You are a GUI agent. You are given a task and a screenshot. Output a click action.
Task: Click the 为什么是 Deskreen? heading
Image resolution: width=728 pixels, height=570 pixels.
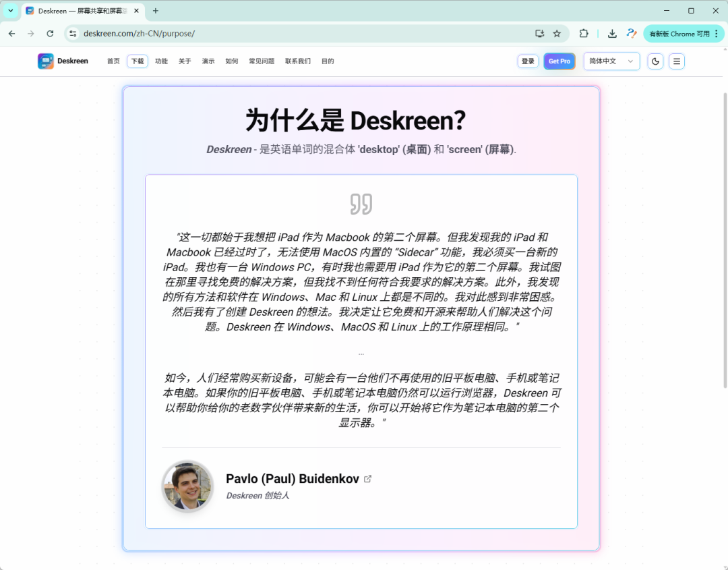pos(355,120)
